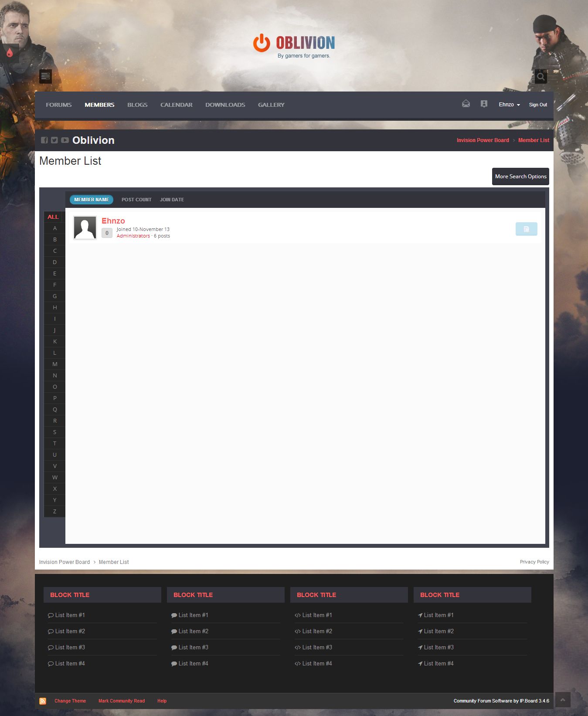Open the Ehnzo member name link
Screen dimensions: 588x716
pyautogui.click(x=113, y=221)
